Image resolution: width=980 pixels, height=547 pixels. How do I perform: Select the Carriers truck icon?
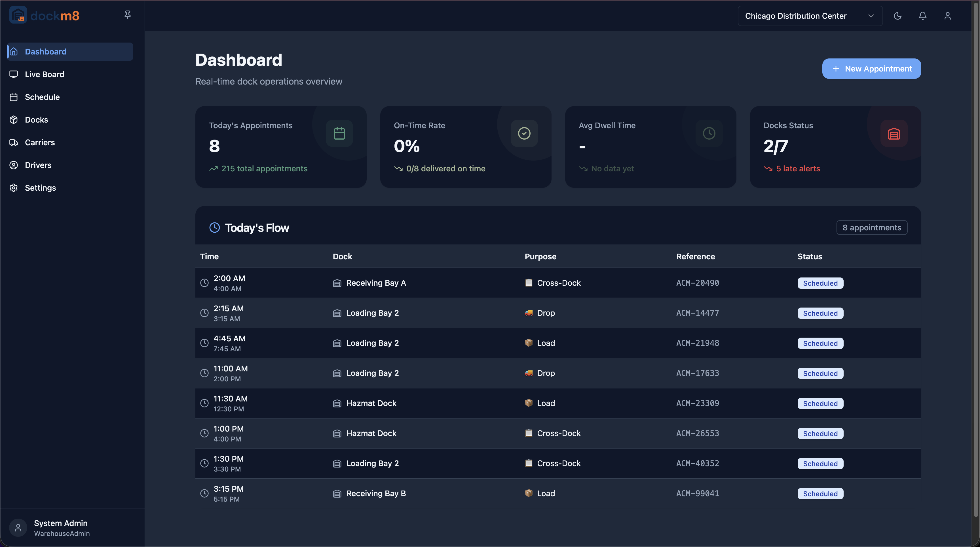[x=14, y=142]
